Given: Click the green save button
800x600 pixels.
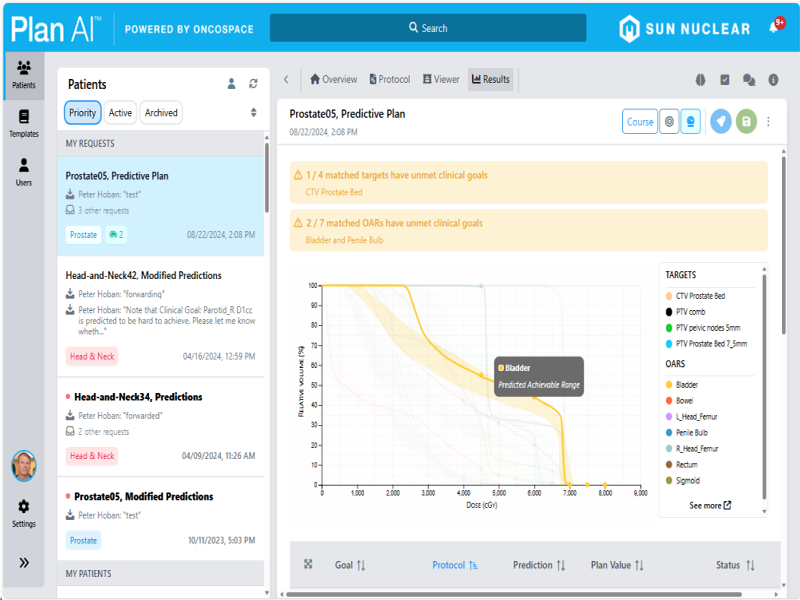Looking at the screenshot, I should coord(746,122).
